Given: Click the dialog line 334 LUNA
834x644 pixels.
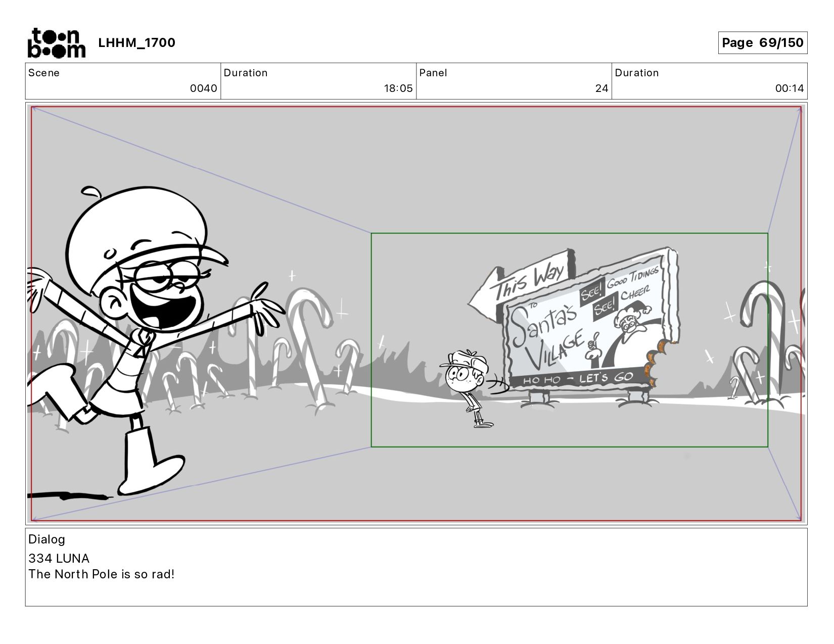Looking at the screenshot, I should pos(59,558).
